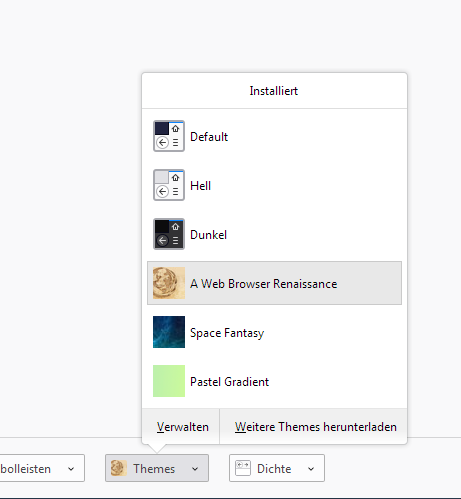Collapse the Themes dropdown chevron
The height and width of the screenshot is (499, 461).
point(195,469)
